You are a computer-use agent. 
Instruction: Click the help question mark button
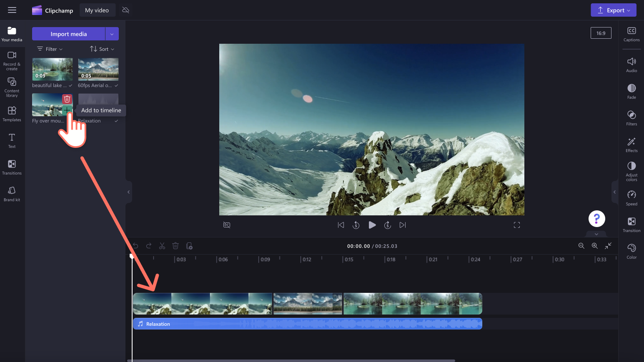[596, 219]
